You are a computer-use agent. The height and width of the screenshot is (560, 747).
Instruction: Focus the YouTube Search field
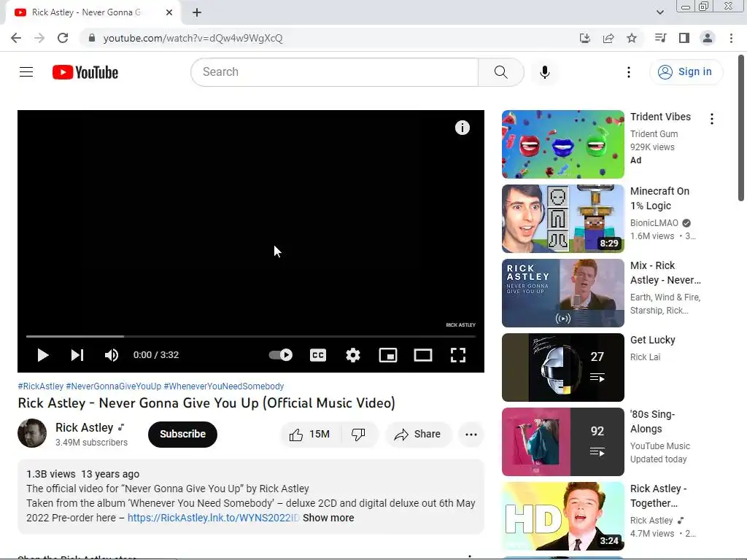point(336,72)
